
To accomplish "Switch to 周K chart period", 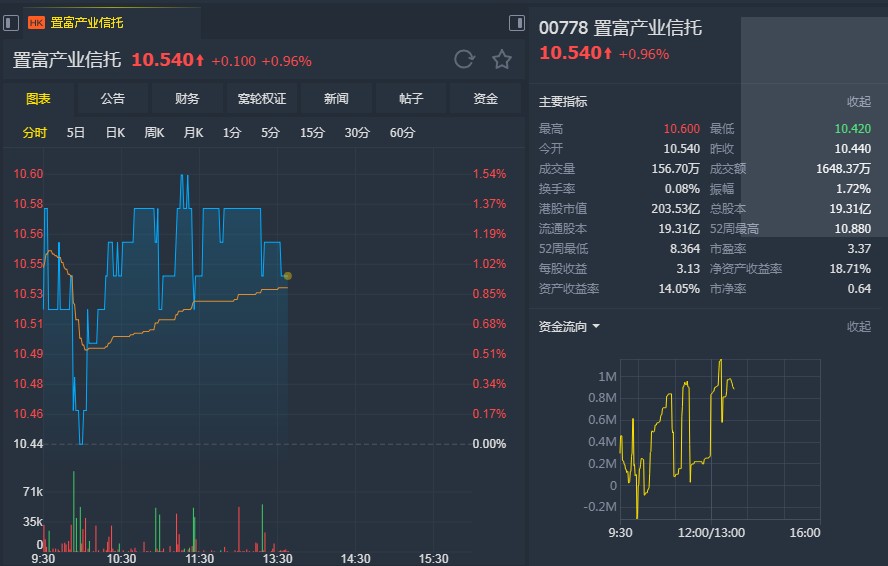I will click(x=154, y=133).
